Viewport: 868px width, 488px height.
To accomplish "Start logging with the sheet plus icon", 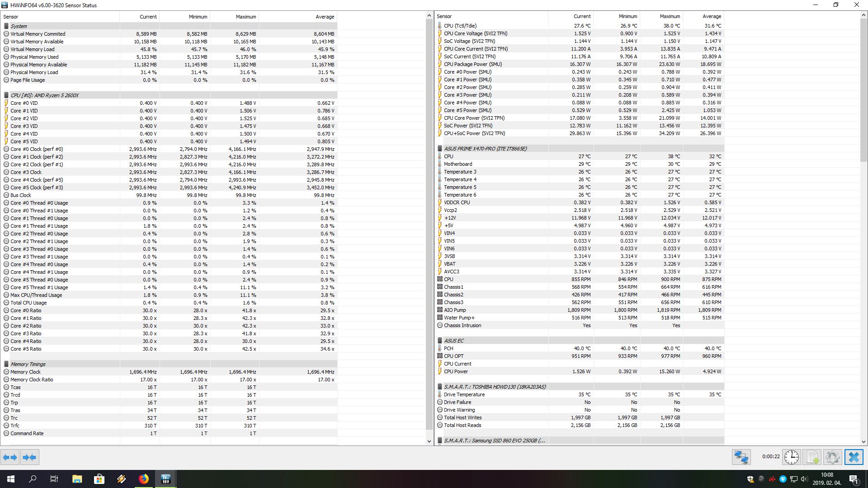I will (812, 457).
